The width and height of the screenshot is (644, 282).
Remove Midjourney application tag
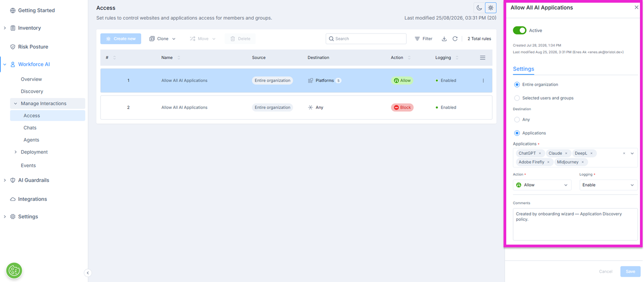coord(583,162)
